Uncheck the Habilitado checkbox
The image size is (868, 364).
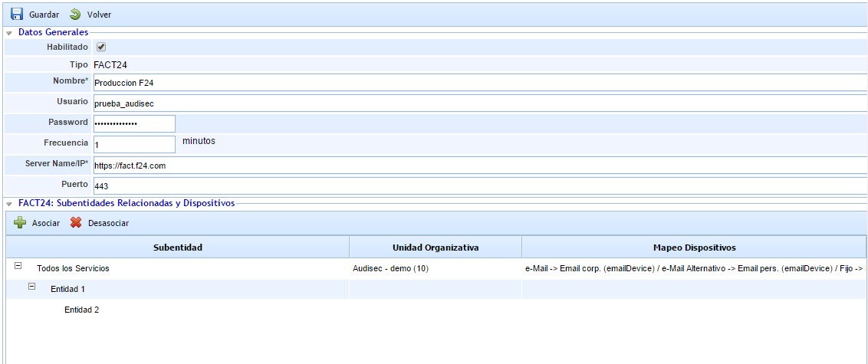101,47
